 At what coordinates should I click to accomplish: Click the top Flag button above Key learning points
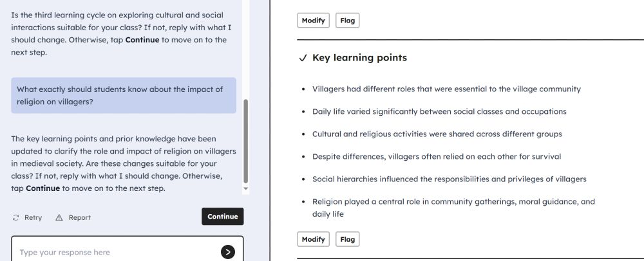(x=348, y=21)
